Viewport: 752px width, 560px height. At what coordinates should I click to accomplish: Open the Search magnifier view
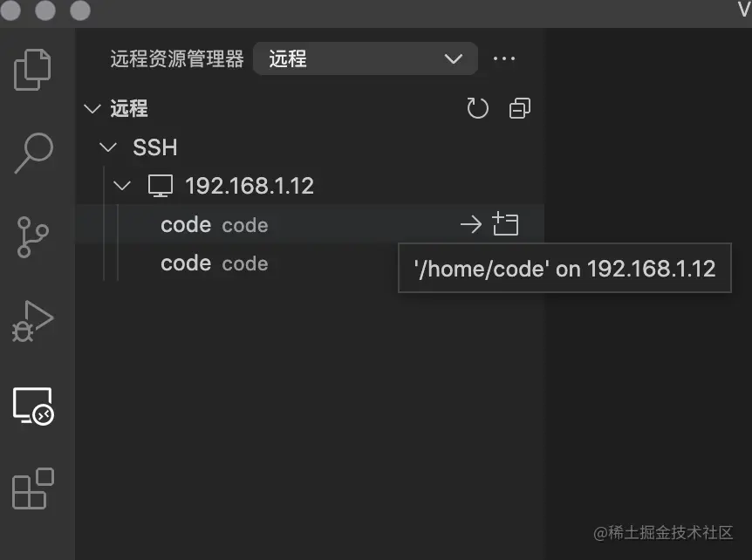click(x=33, y=153)
